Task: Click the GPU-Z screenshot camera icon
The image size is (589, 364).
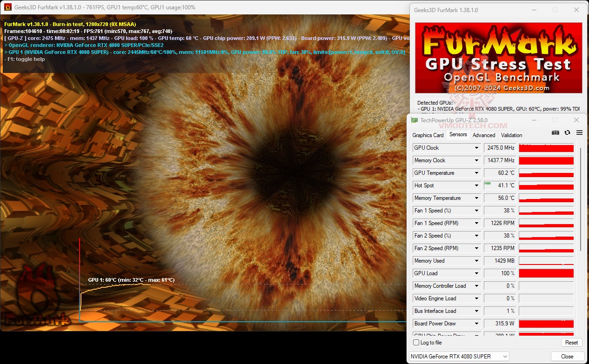Action: click(x=555, y=132)
